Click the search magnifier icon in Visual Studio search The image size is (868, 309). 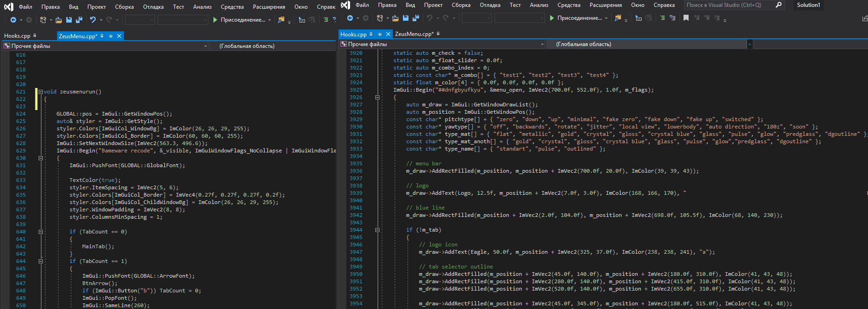coord(779,5)
